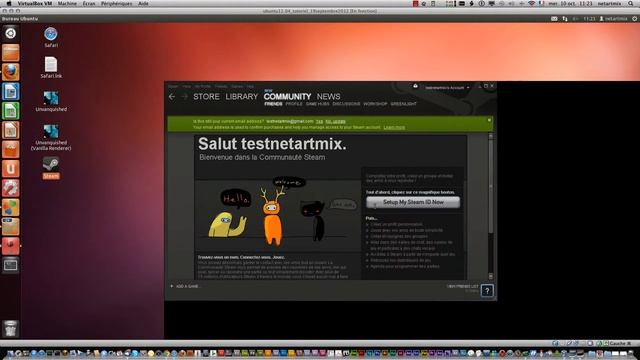Open the Workspace Switcher in launcher
Image resolution: width=640 pixels, height=360 pixels.
(11, 265)
